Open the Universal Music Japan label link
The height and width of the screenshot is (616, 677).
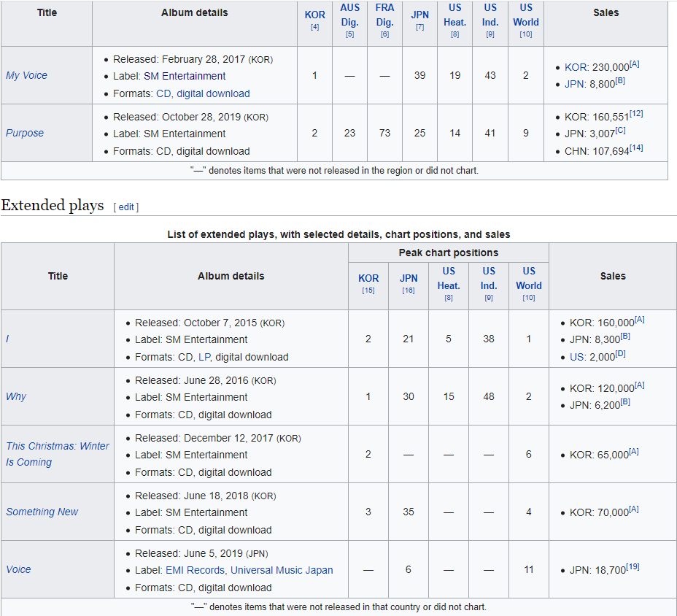282,570
